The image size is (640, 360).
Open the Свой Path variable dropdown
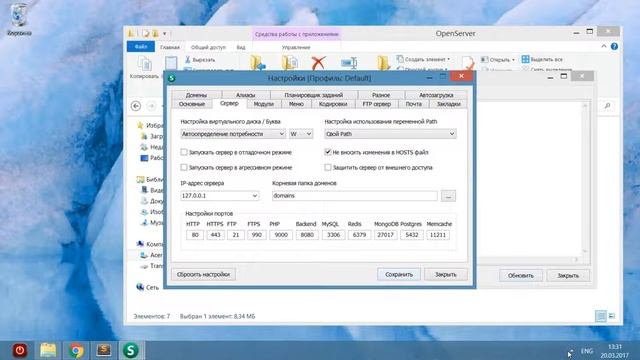tap(390, 134)
